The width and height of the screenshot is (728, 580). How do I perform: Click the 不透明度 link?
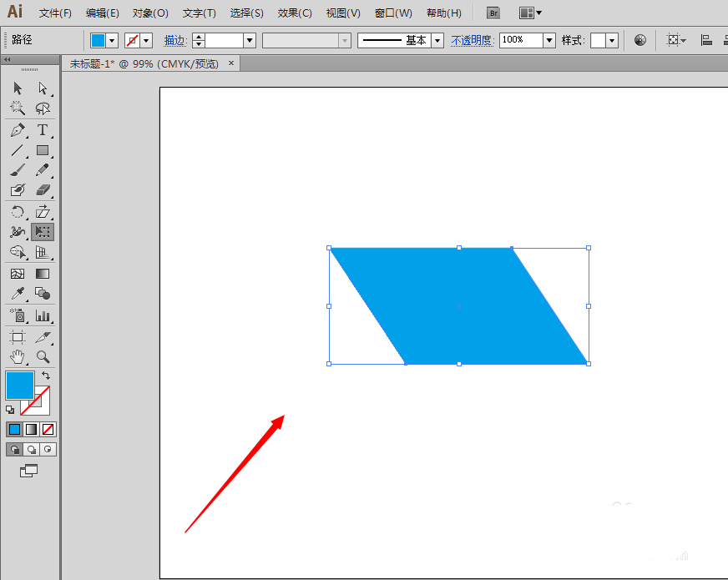coord(473,40)
